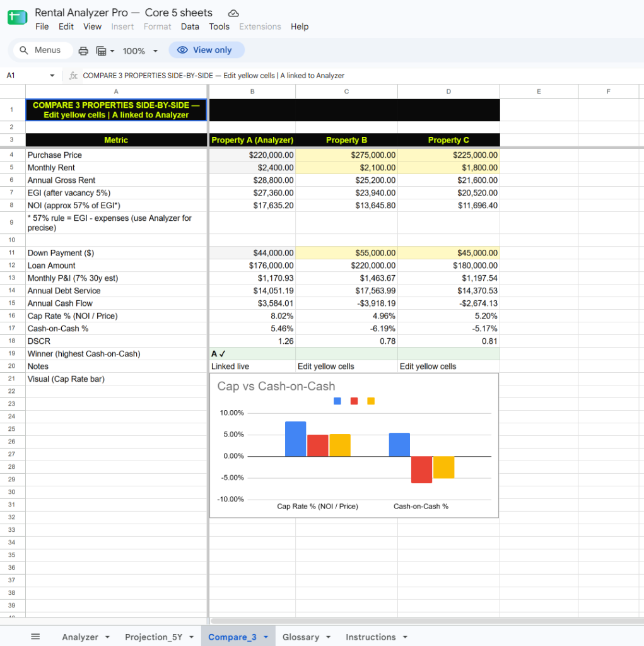644x646 pixels.
Task: Select the Annual Cash Flow -$3,918.19 cell
Action: [x=346, y=303]
